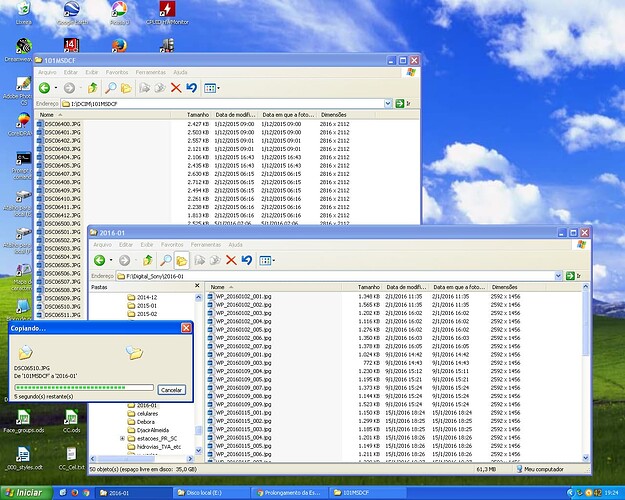Open the Ferramentas menu in 101MSDCF window
The width and height of the screenshot is (625, 500).
[151, 73]
